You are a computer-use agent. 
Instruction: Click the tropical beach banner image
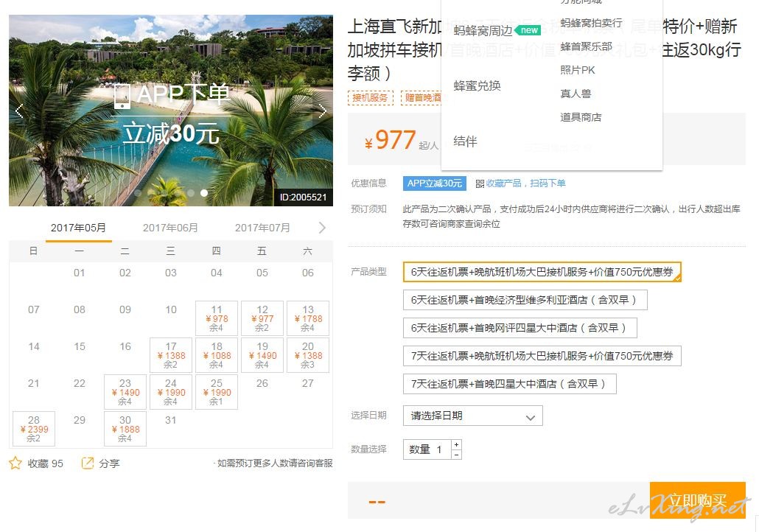[171, 111]
